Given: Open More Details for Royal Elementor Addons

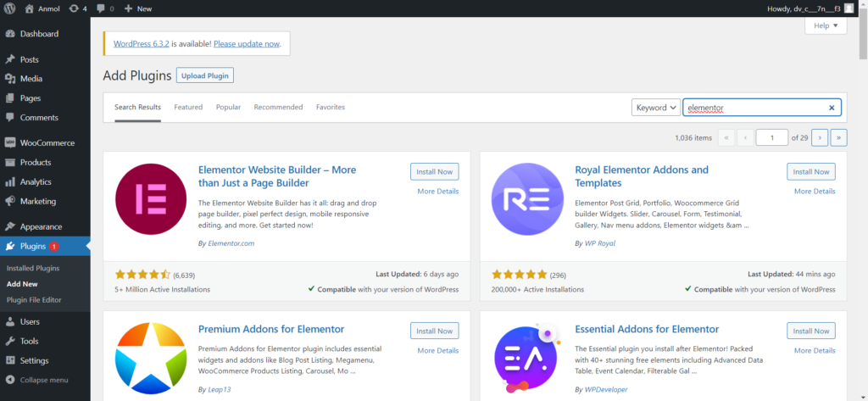Looking at the screenshot, I should coord(815,191).
